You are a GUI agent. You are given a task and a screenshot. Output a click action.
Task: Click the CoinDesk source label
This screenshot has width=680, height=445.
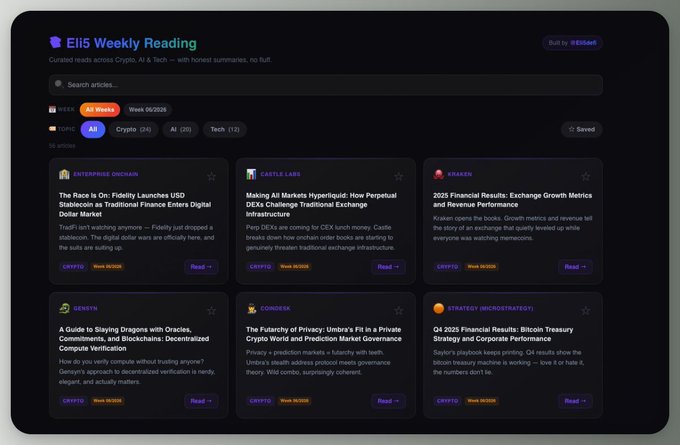[x=275, y=308]
